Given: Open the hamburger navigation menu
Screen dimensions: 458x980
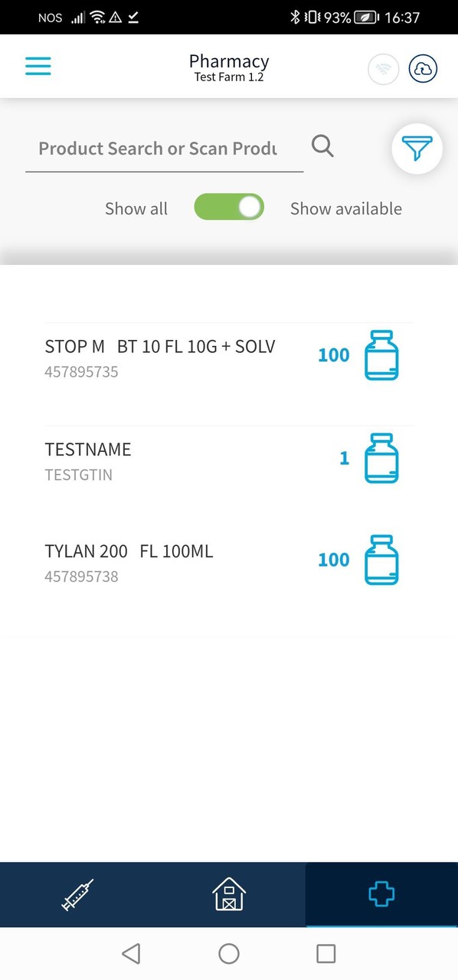Looking at the screenshot, I should click(38, 66).
